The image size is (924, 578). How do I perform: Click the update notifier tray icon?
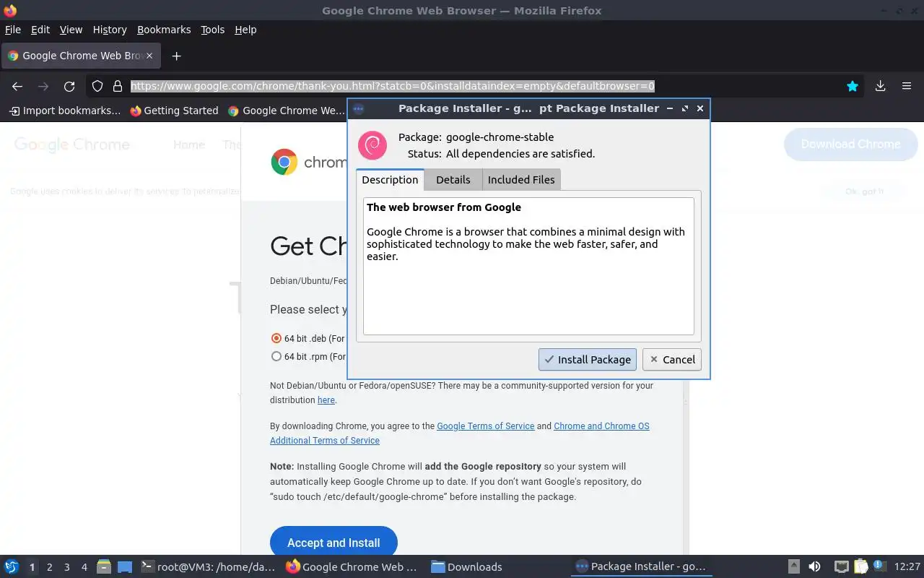click(879, 567)
